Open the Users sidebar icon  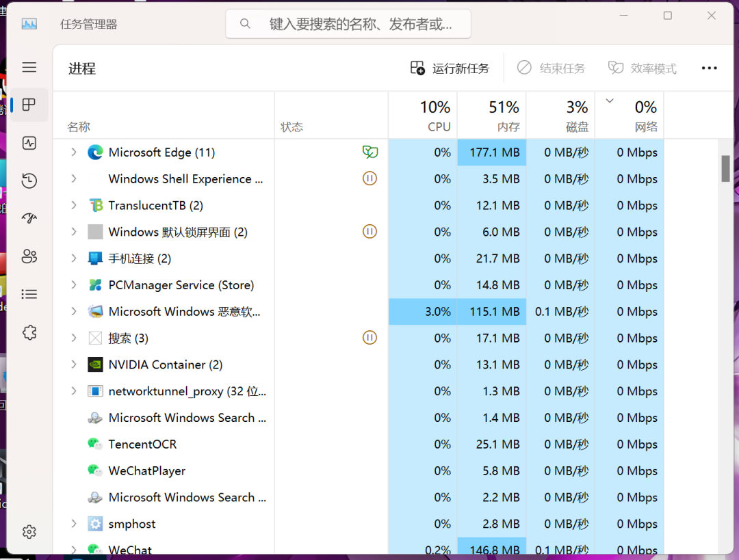click(x=29, y=256)
